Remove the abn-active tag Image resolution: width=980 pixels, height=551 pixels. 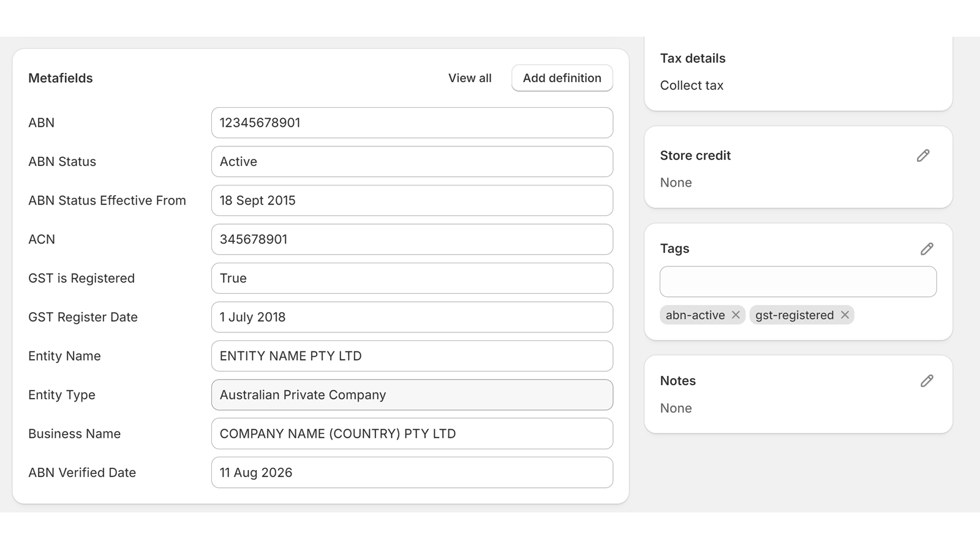pos(736,315)
